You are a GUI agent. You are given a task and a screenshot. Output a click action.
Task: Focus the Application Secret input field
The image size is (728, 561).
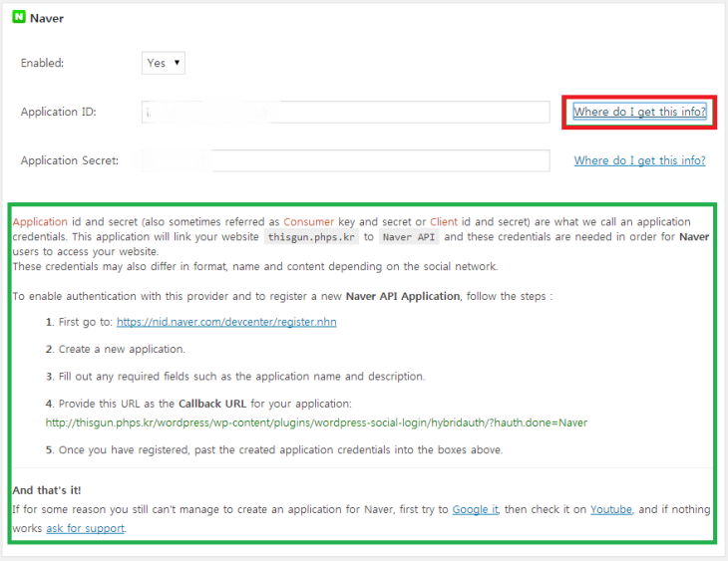click(345, 160)
